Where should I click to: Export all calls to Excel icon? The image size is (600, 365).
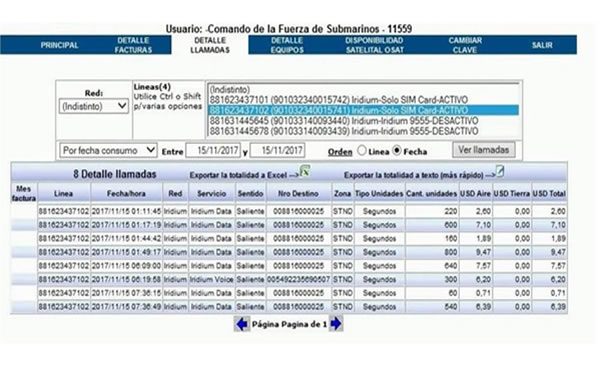(x=305, y=171)
